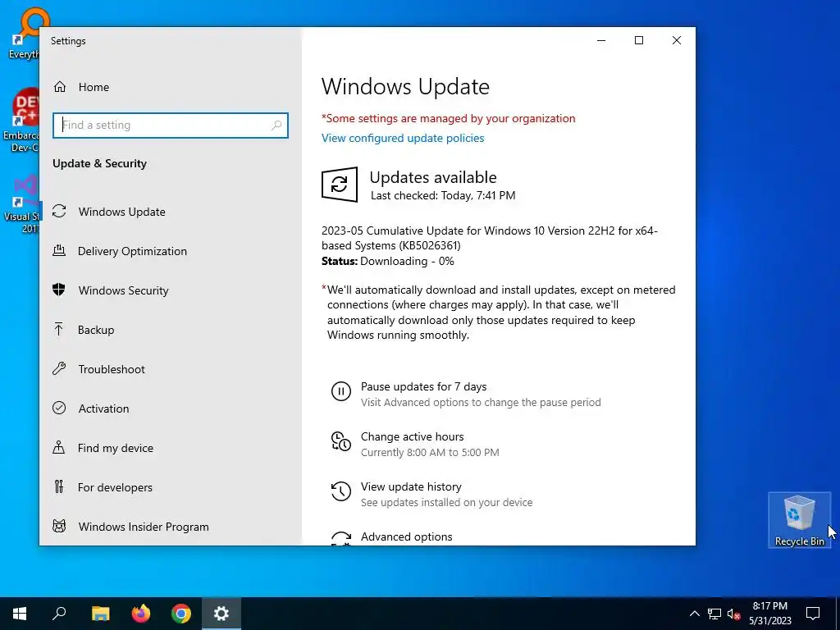Click View configured update policies link
Screen dimensions: 840x630
(x=403, y=138)
